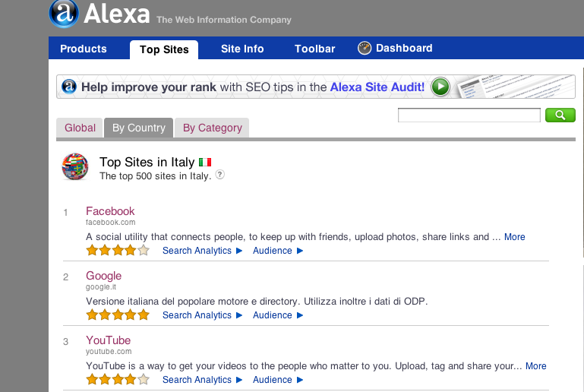Click the green search magnifier button
This screenshot has height=392, width=584.
tap(560, 115)
